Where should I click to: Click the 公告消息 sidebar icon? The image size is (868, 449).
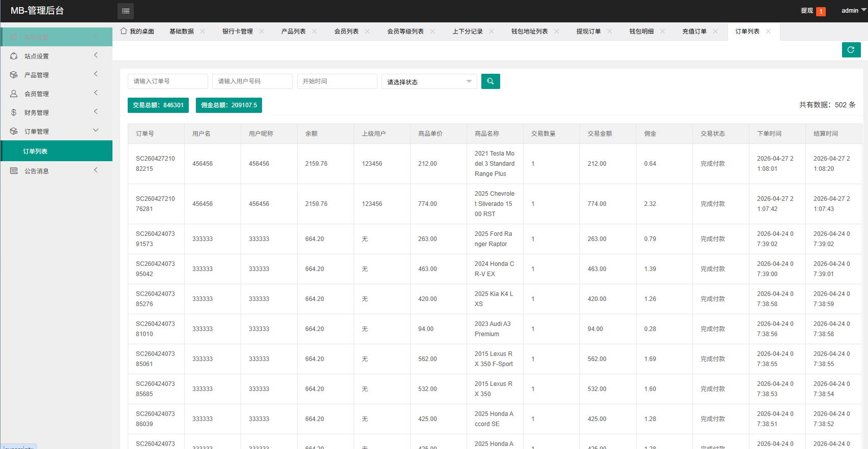click(x=14, y=171)
